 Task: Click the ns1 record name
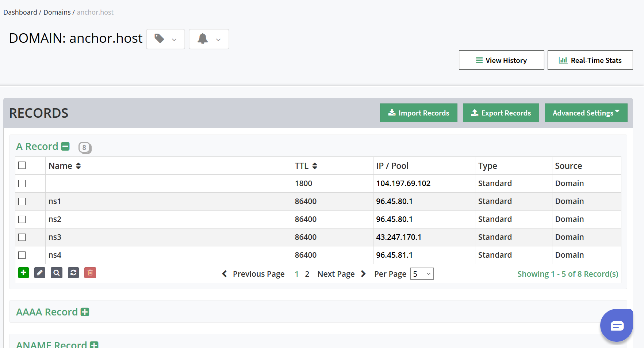[x=55, y=201]
